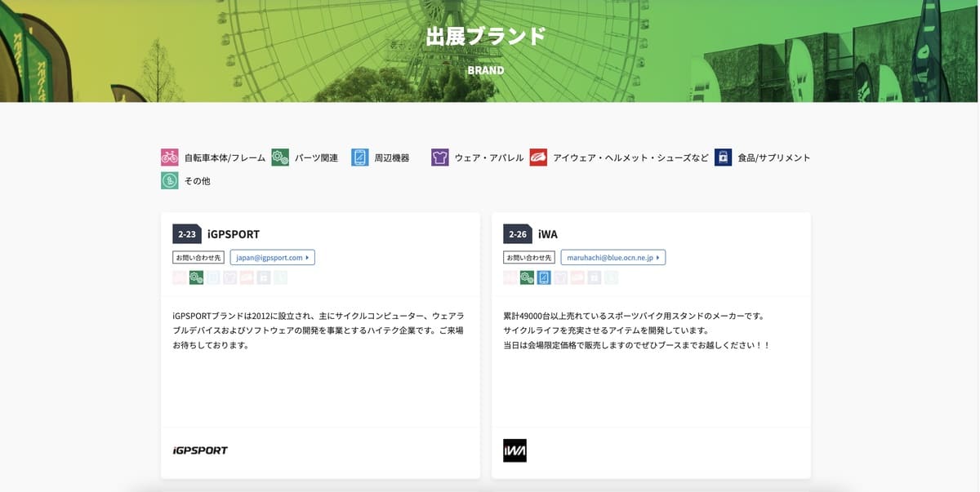Click the black iWA logo image

click(515, 450)
